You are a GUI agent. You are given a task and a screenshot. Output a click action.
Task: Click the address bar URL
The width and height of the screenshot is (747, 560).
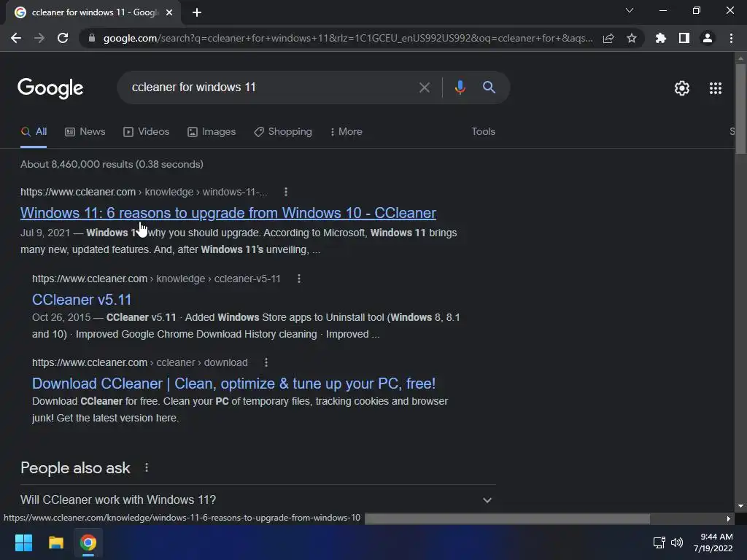348,38
